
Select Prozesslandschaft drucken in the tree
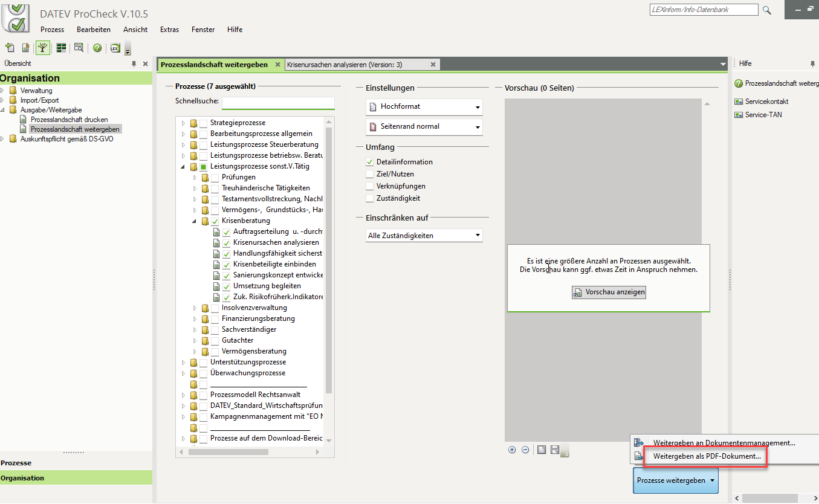click(69, 120)
